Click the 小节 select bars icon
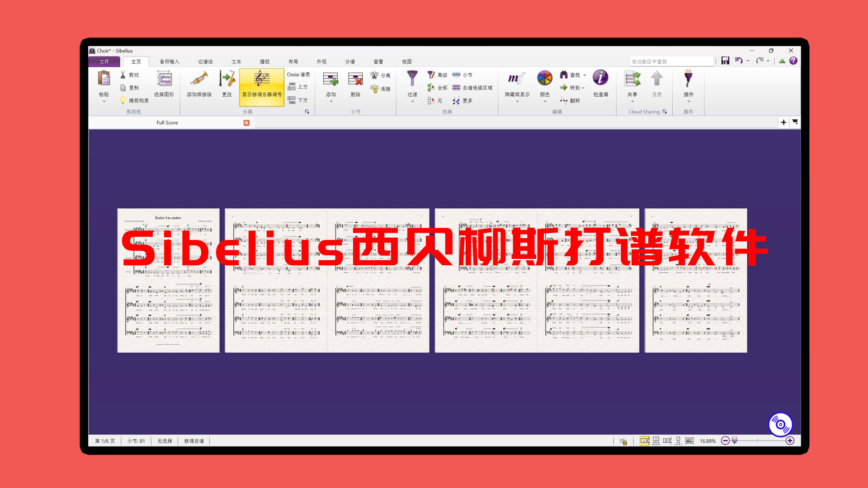The image size is (868, 488). tap(457, 75)
